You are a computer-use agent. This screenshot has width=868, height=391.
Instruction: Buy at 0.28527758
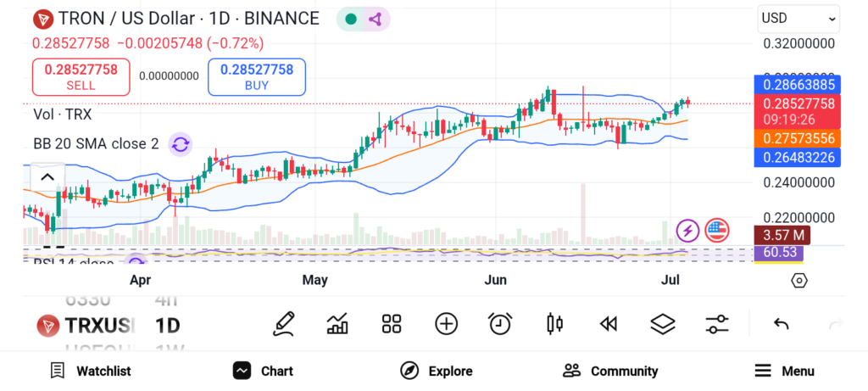(x=257, y=77)
